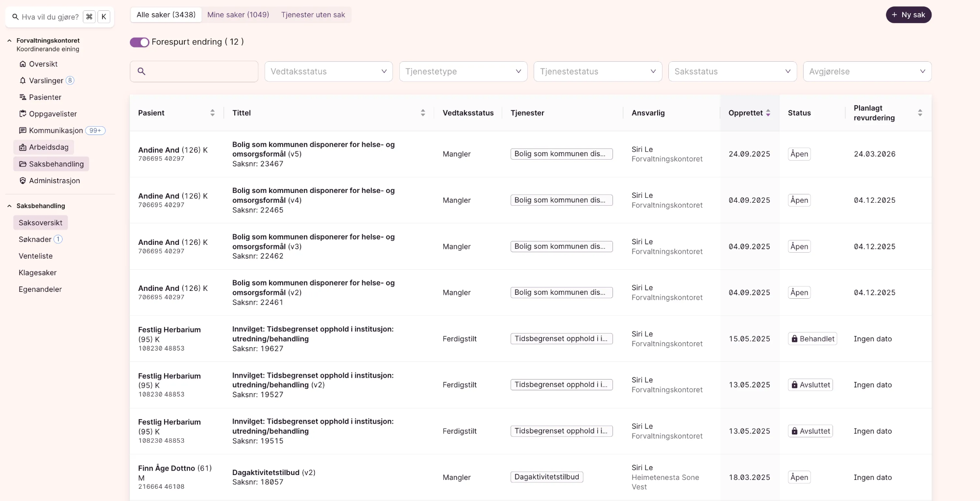
Task: Click the Ny sak button
Action: tap(908, 15)
